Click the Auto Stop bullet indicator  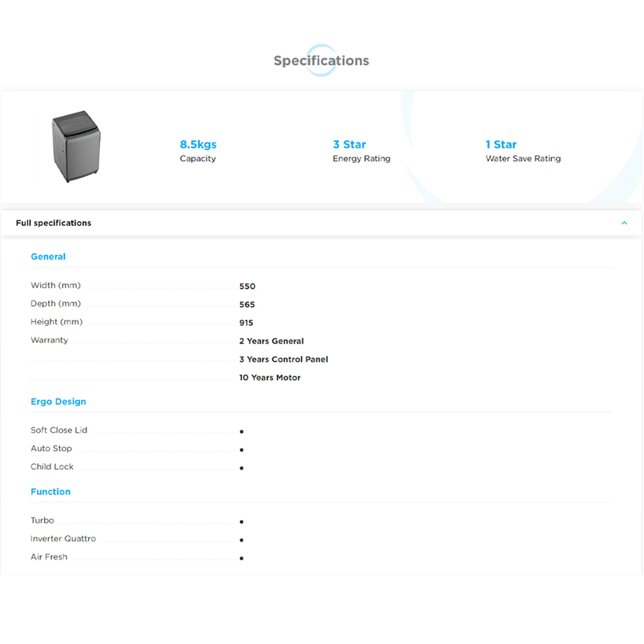[x=241, y=450]
